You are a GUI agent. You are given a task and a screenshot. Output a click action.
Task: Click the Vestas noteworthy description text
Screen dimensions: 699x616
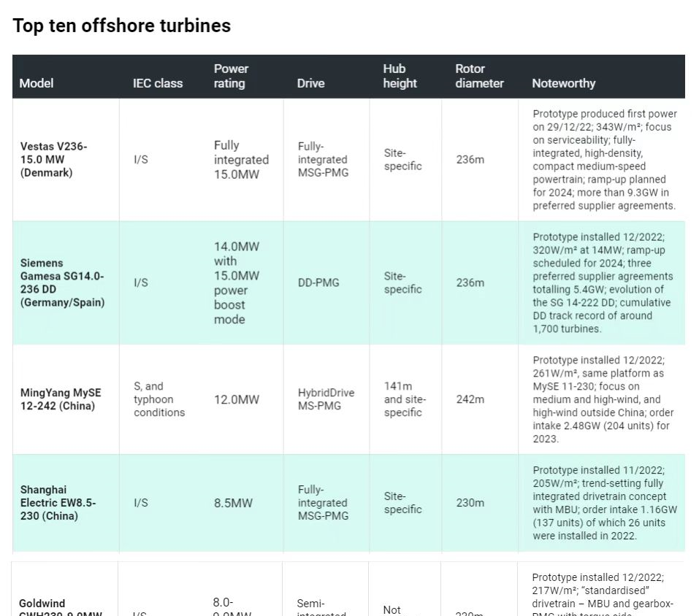click(x=604, y=159)
